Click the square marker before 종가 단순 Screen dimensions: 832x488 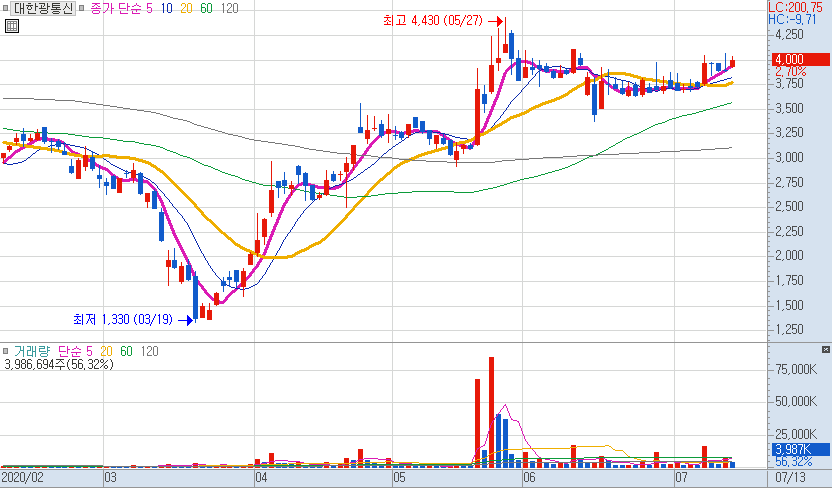82,8
